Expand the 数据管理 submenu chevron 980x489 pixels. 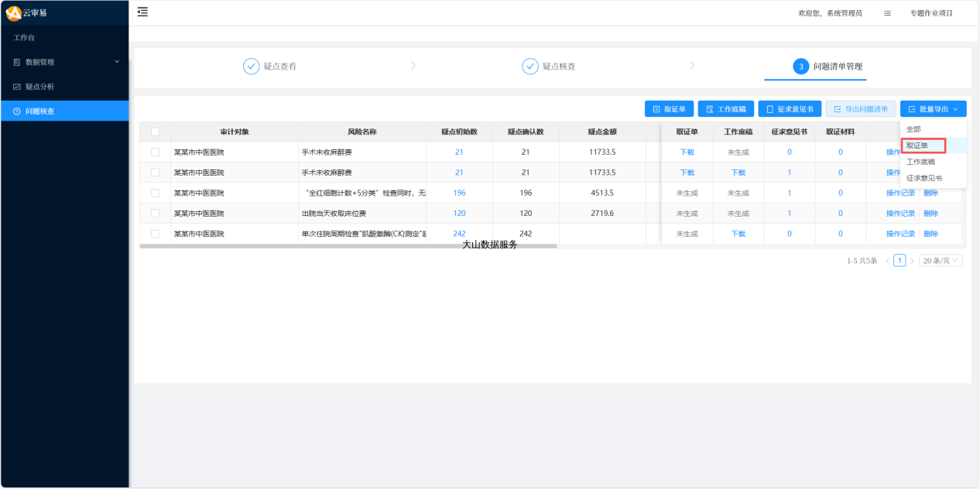click(118, 62)
